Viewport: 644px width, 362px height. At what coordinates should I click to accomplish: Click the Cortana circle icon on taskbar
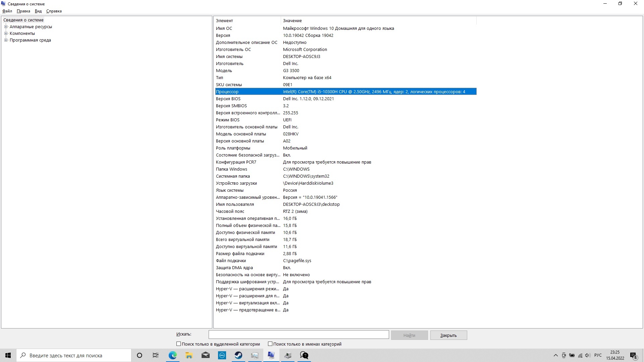click(x=140, y=355)
